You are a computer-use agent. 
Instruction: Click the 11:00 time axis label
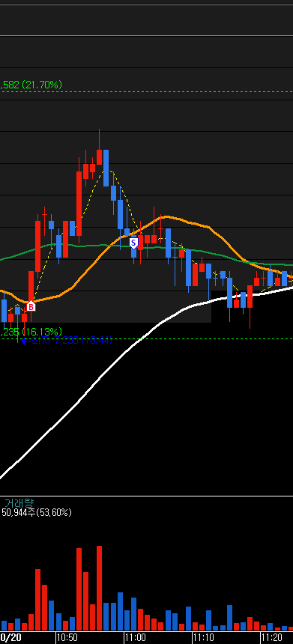click(135, 637)
